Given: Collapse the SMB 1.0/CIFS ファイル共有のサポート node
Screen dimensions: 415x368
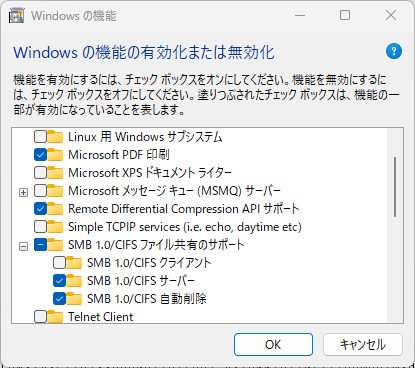Looking at the screenshot, I should click(x=23, y=247).
